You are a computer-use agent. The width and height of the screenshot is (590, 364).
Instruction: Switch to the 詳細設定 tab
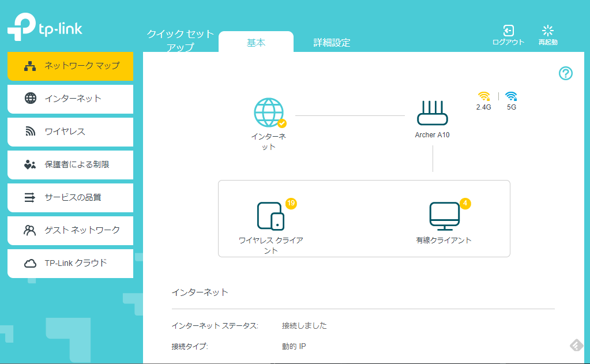tap(332, 43)
